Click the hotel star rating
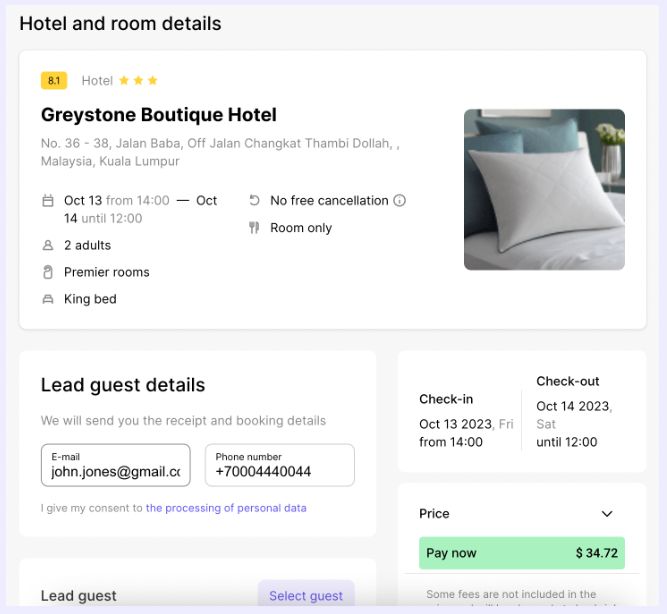 click(x=138, y=80)
